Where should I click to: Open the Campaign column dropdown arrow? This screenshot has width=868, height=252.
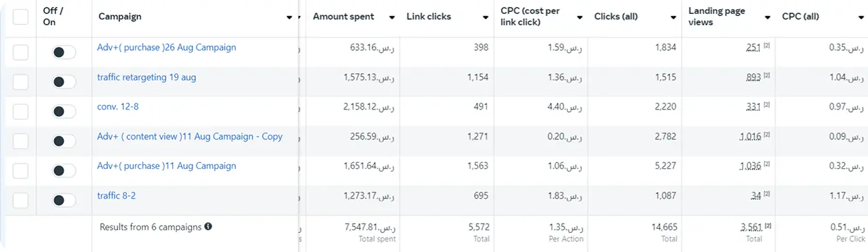(289, 18)
